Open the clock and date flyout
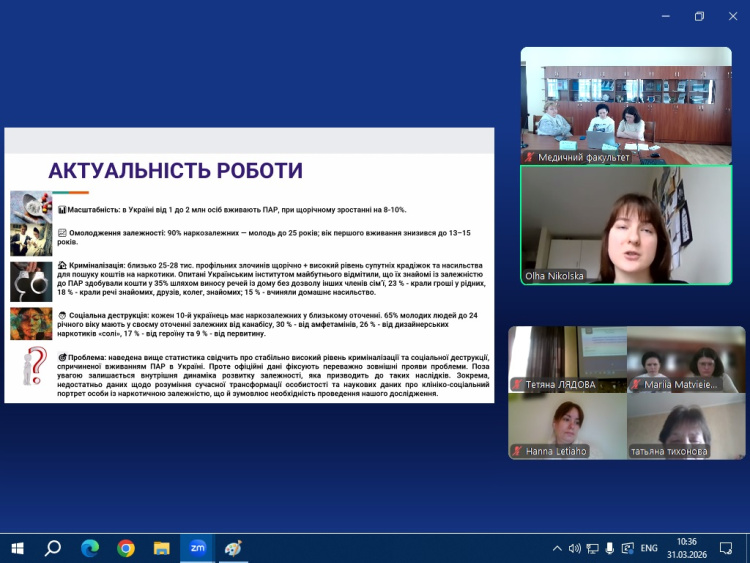750x563 pixels. 687,548
